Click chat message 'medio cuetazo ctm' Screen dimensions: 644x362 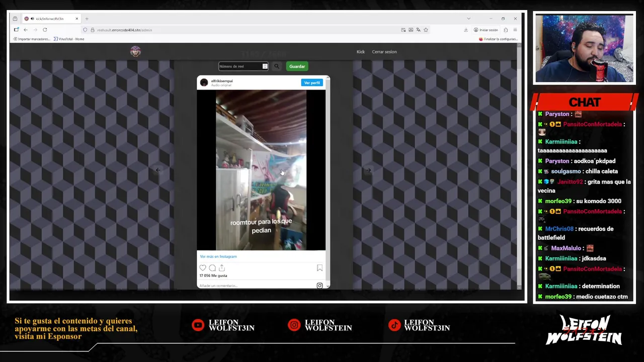pyautogui.click(x=602, y=297)
